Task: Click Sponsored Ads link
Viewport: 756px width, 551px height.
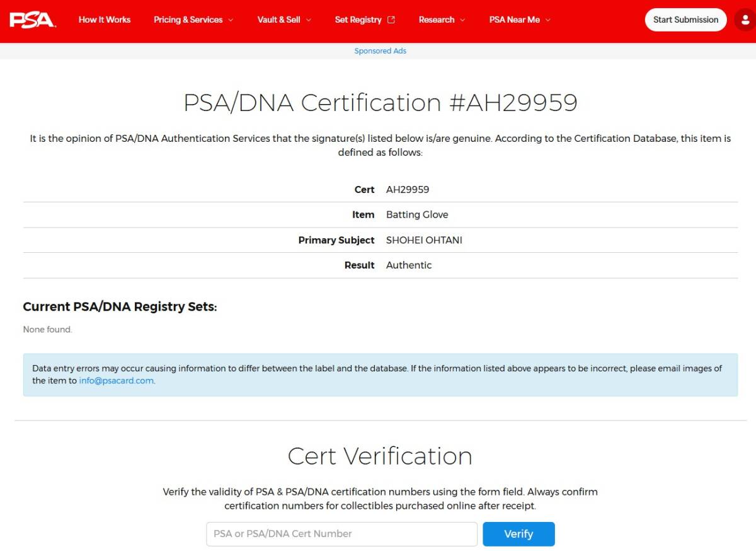Action: click(x=381, y=51)
